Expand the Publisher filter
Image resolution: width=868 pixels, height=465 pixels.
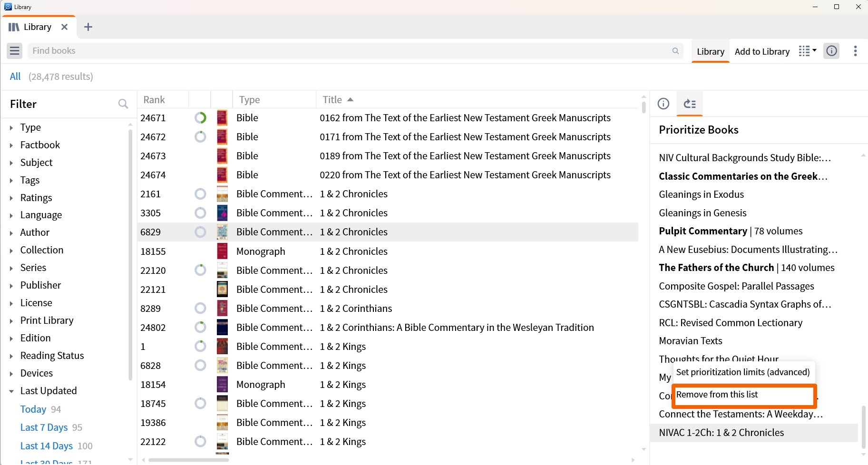[11, 286]
